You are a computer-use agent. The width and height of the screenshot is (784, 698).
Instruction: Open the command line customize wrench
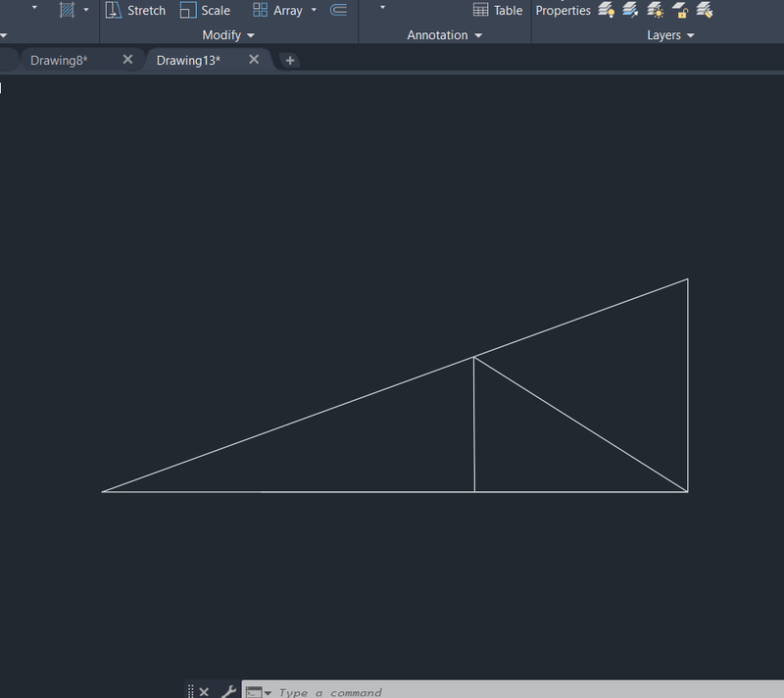(x=228, y=690)
